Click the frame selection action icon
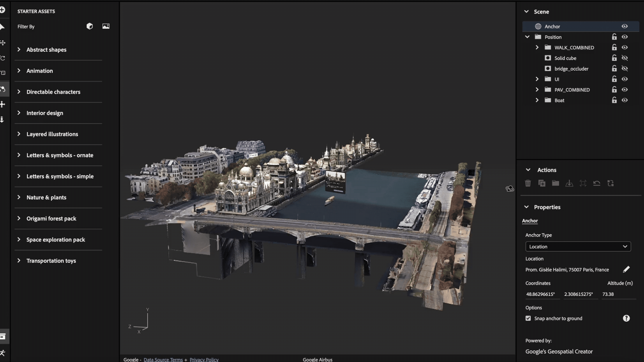This screenshot has width=644, height=362. (583, 183)
